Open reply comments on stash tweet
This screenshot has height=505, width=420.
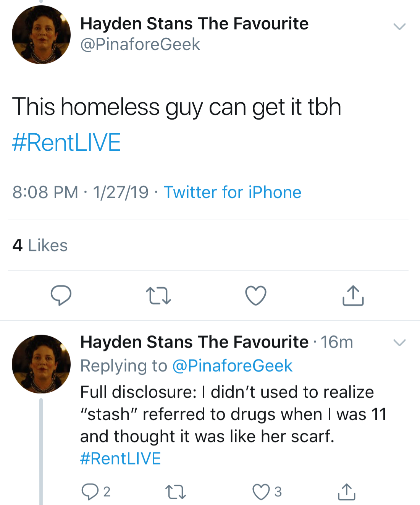click(x=90, y=492)
